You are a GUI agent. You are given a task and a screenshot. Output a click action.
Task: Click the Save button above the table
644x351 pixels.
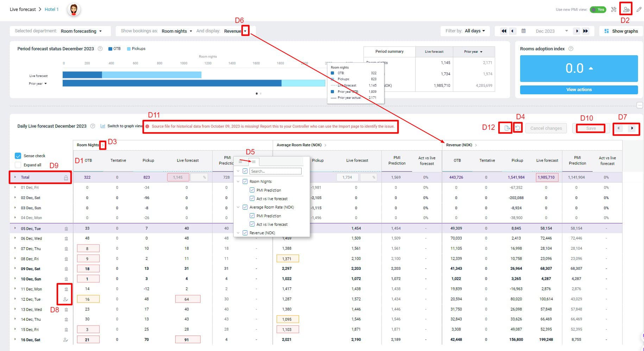[x=591, y=128]
